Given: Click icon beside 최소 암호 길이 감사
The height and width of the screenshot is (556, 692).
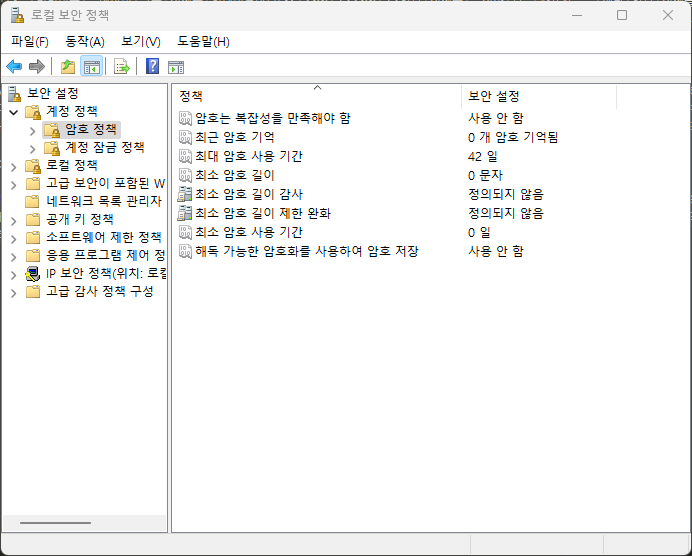Looking at the screenshot, I should (185, 194).
